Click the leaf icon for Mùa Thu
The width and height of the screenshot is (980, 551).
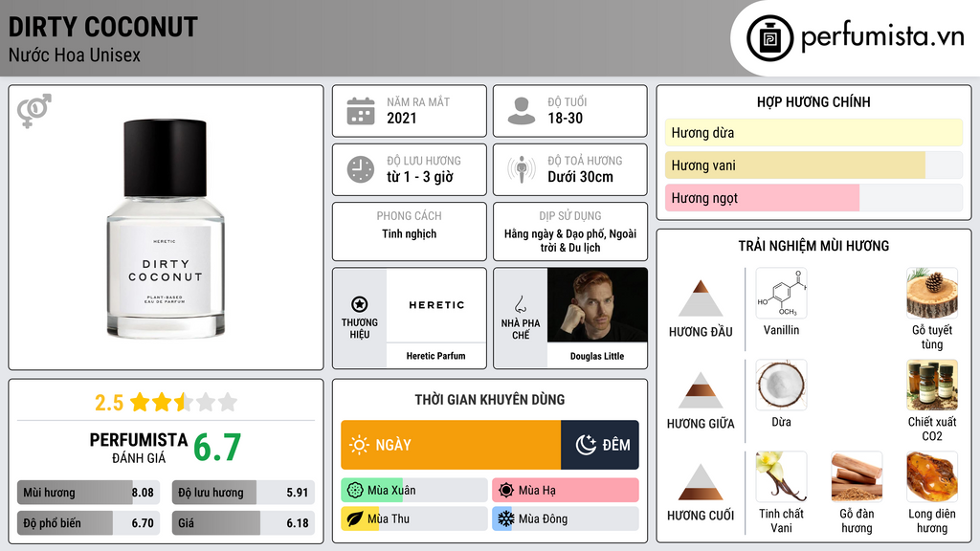(x=355, y=519)
